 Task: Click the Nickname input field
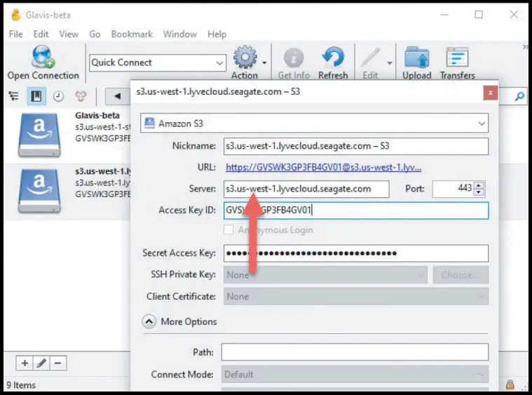(356, 146)
